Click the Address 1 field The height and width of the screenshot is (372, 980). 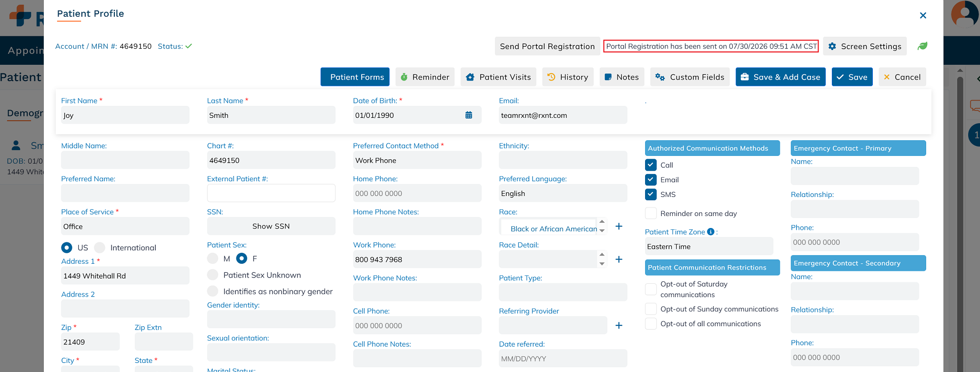125,276
